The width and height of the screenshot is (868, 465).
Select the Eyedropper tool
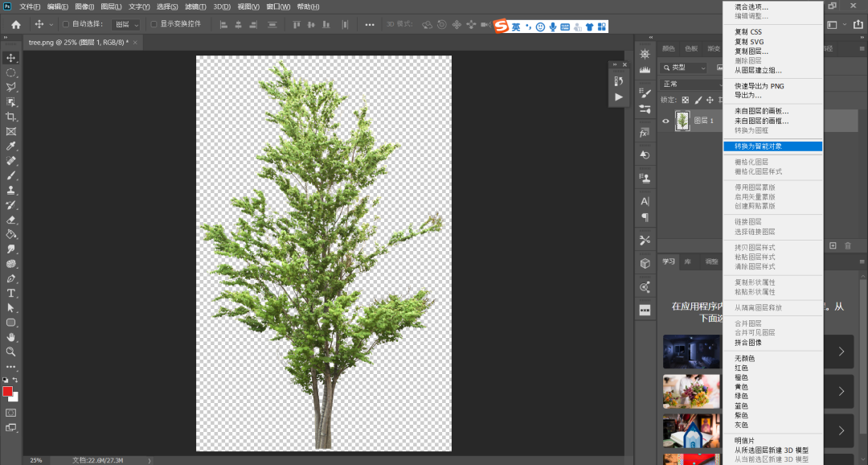point(10,146)
